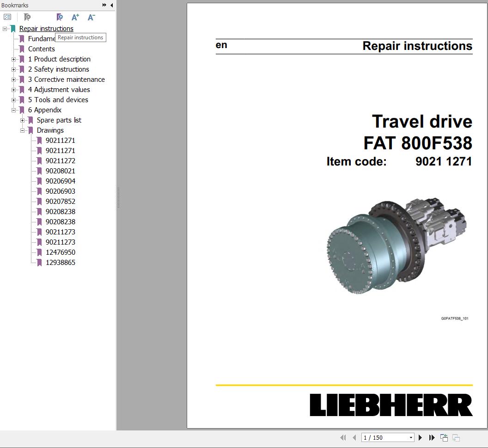Jump to the last page
Viewport: 488px width, 448px height.
pyautogui.click(x=432, y=438)
